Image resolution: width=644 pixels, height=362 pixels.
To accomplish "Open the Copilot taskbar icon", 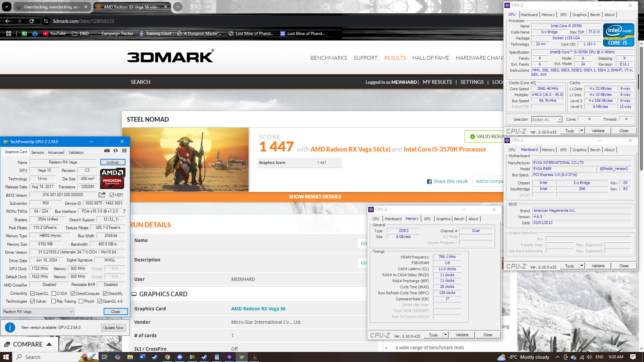I will [x=117, y=357].
